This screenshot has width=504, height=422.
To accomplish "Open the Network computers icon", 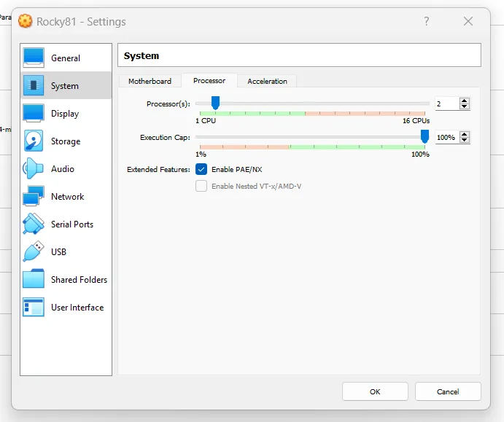I will pyautogui.click(x=34, y=196).
